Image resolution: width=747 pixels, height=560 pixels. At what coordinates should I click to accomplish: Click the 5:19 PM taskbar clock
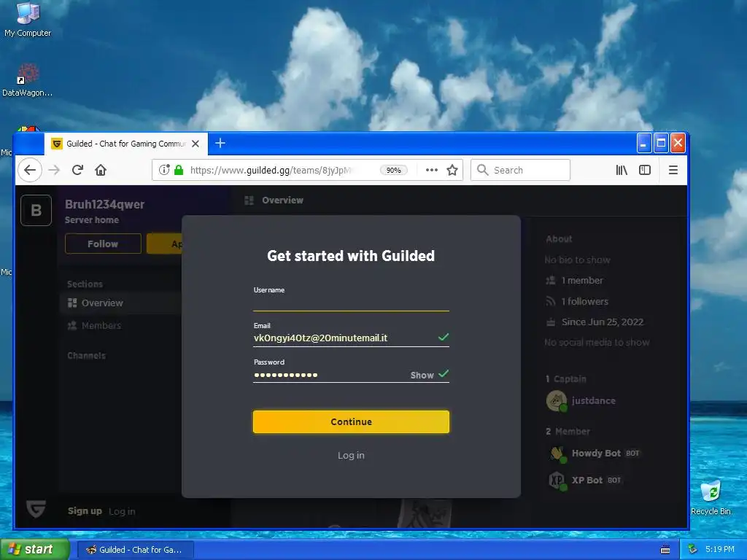pos(720,549)
